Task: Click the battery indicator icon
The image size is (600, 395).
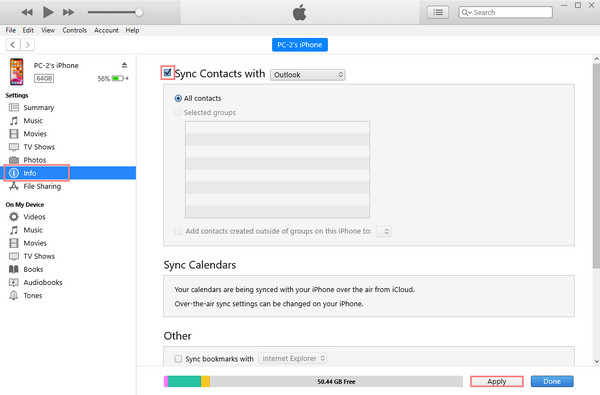Action: click(x=118, y=78)
